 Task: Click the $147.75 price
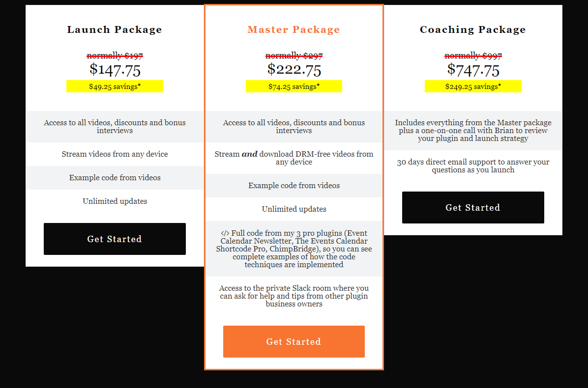click(115, 69)
